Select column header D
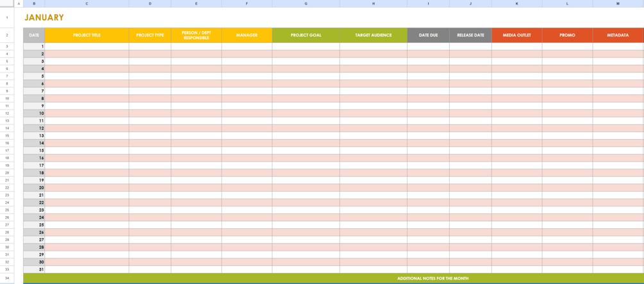This screenshot has width=644, height=284. (150, 4)
